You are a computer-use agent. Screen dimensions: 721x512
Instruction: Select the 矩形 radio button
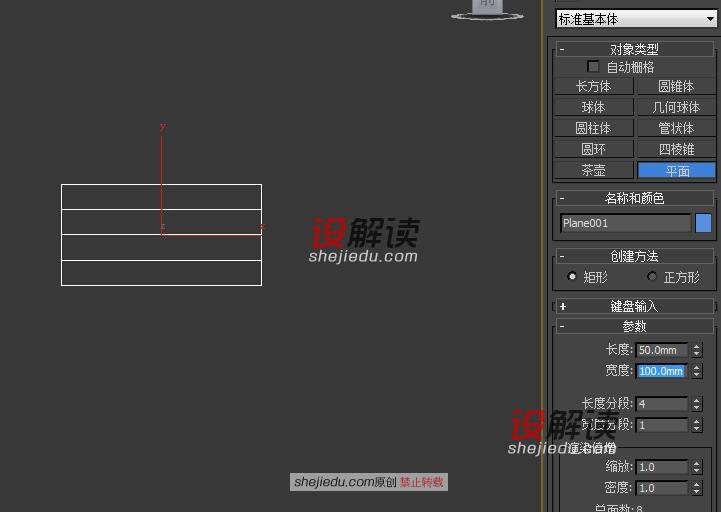[x=572, y=276]
